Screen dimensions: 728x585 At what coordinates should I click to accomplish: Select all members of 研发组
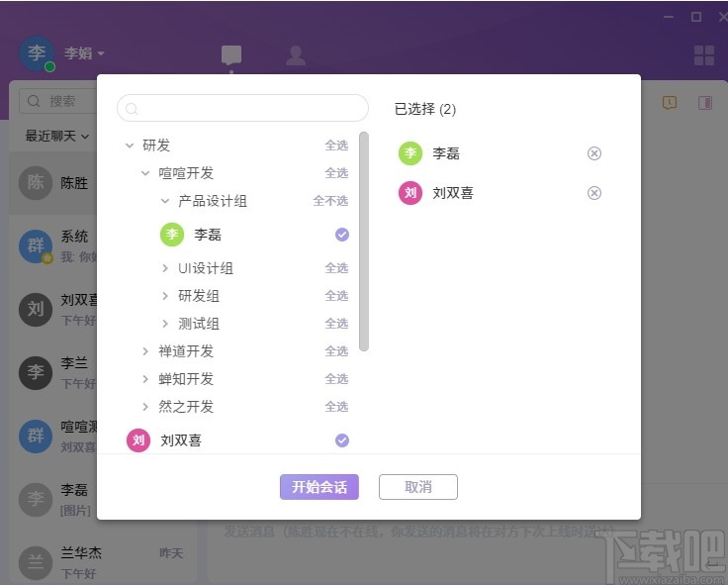[x=336, y=296]
